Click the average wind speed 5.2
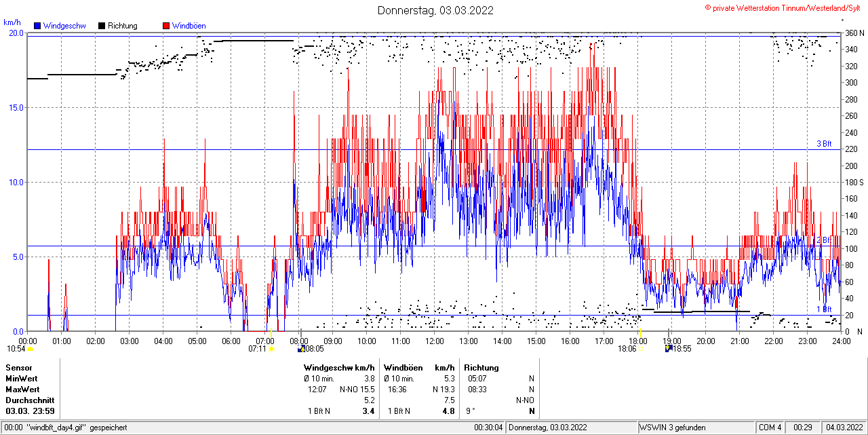Image resolution: width=868 pixels, height=435 pixels. tap(370, 400)
